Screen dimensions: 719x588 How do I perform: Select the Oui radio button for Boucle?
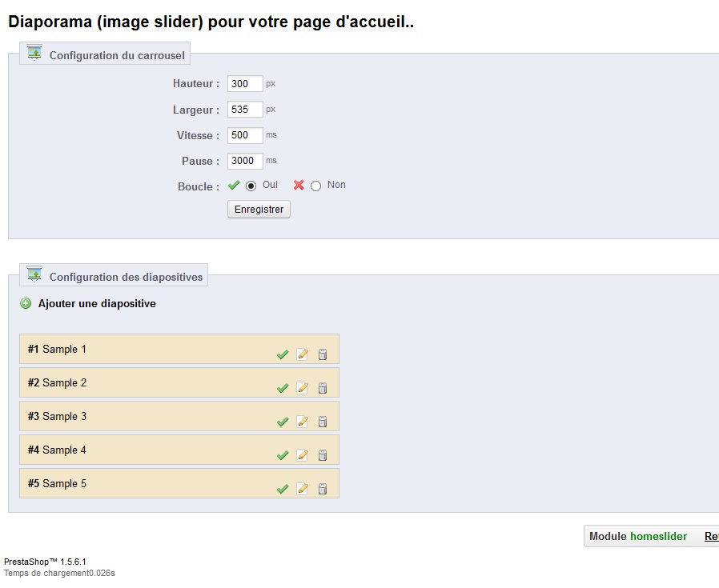[251, 186]
